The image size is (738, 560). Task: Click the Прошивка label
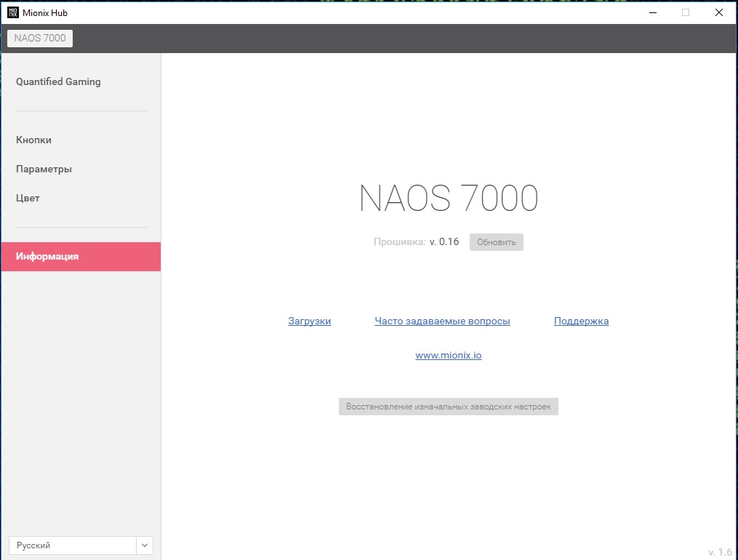pyautogui.click(x=400, y=242)
